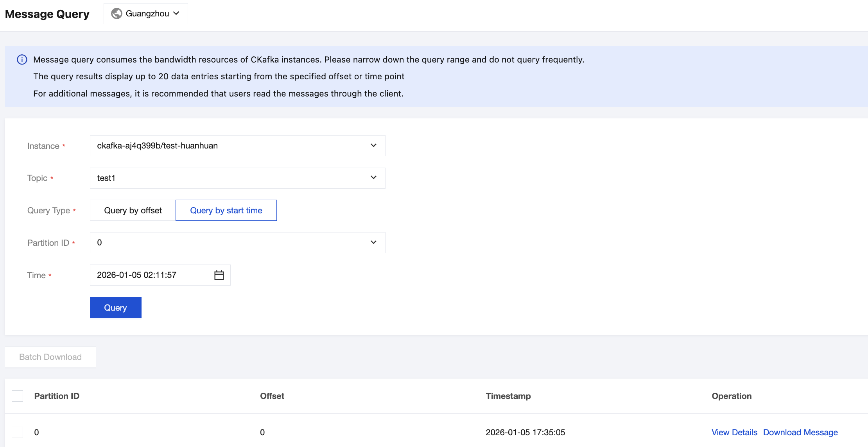The width and height of the screenshot is (868, 447).
Task: Open the View Details link for offset 0
Action: (734, 432)
